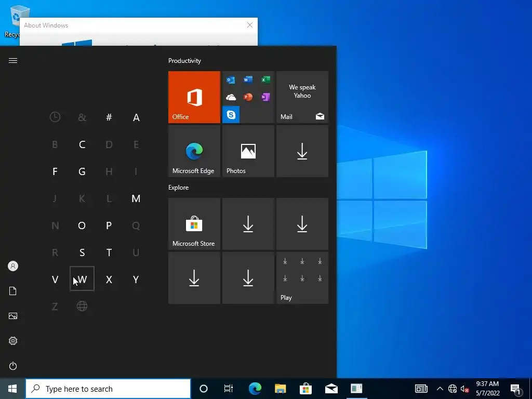Screen dimensions: 532x399
Task: Jump to letter M in app list
Action: tap(136, 198)
